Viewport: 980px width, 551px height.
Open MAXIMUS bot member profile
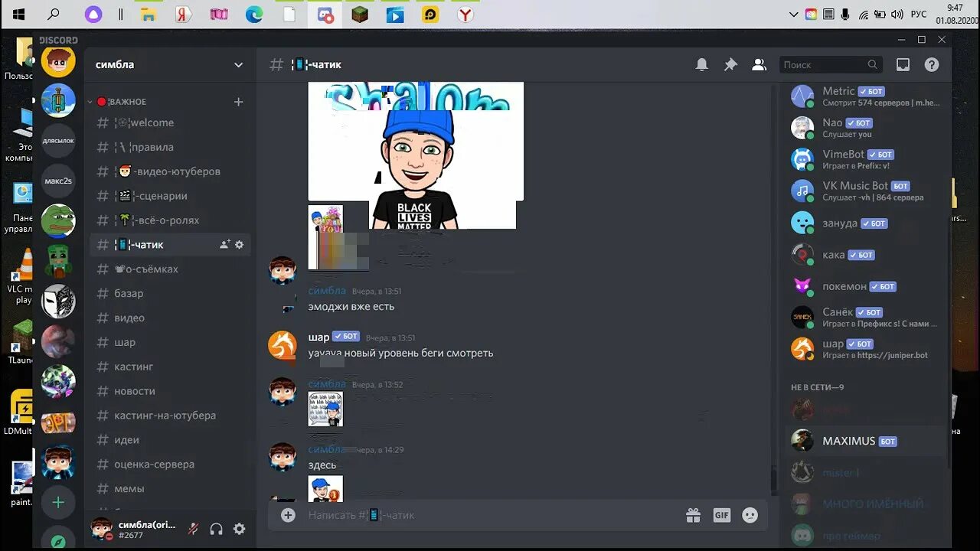point(865,441)
